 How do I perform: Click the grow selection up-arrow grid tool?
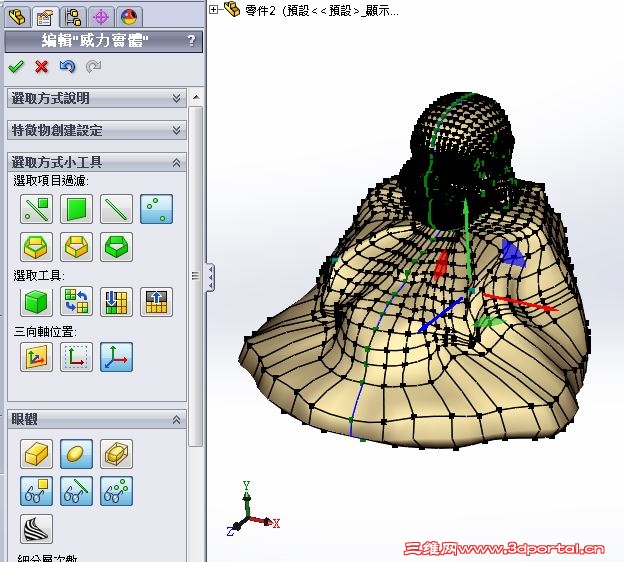156,302
